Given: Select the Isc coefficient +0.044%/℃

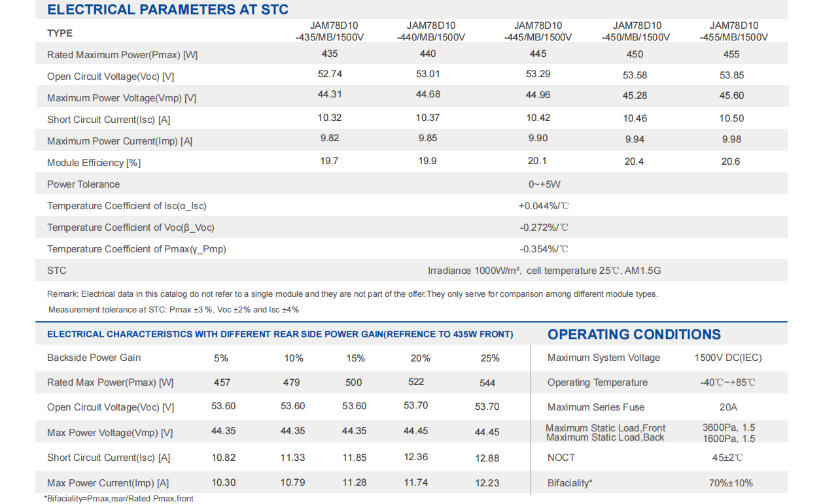Looking at the screenshot, I should click(544, 206).
